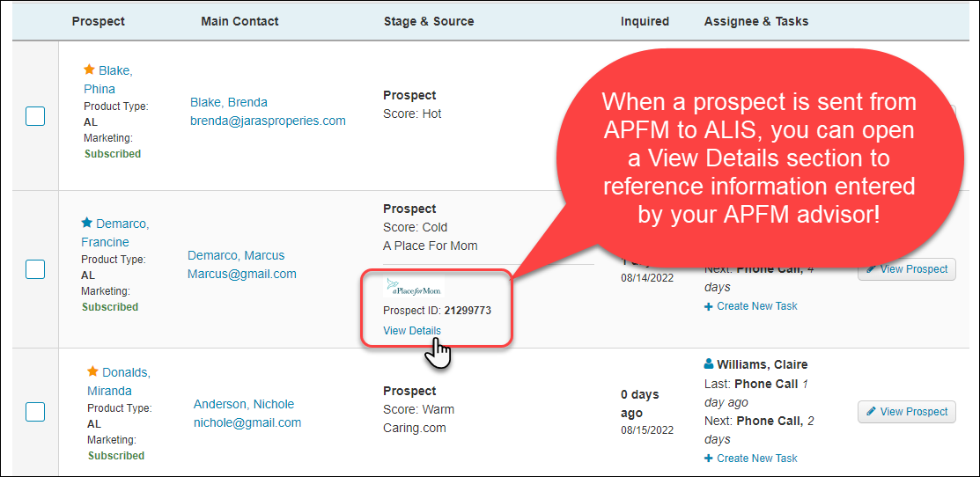
Task: Click 0 days ago in Donalds row
Action: [639, 404]
